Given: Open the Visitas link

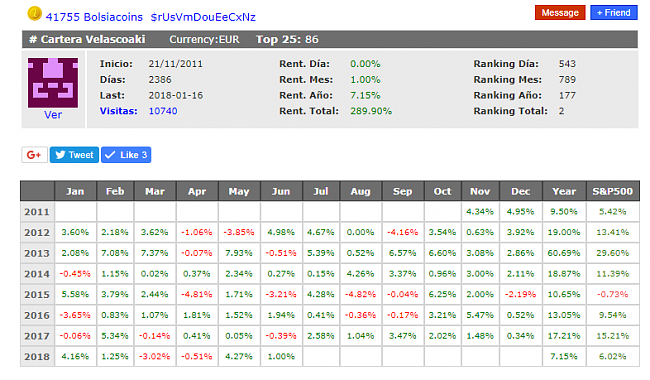Looking at the screenshot, I should pos(119,111).
